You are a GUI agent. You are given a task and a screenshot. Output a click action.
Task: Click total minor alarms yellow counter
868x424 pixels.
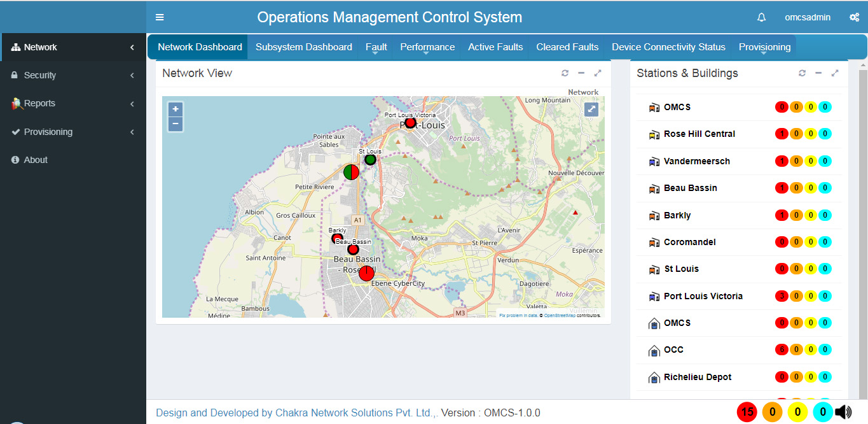(x=797, y=412)
